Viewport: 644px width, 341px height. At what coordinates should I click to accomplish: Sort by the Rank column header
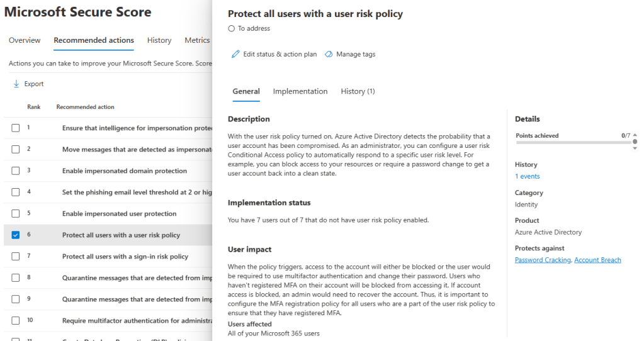pyautogui.click(x=34, y=107)
